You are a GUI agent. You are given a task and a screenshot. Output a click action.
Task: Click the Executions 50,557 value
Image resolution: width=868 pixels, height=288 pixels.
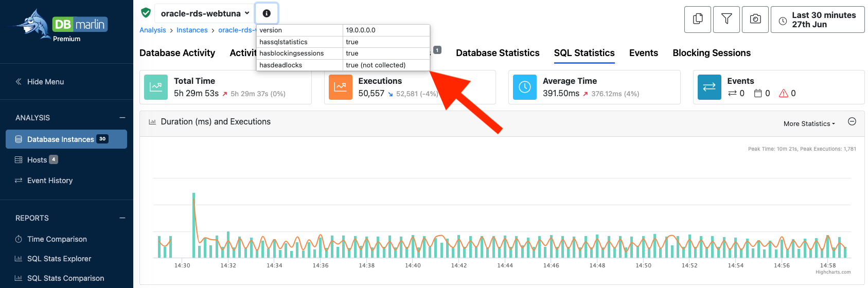pyautogui.click(x=371, y=93)
